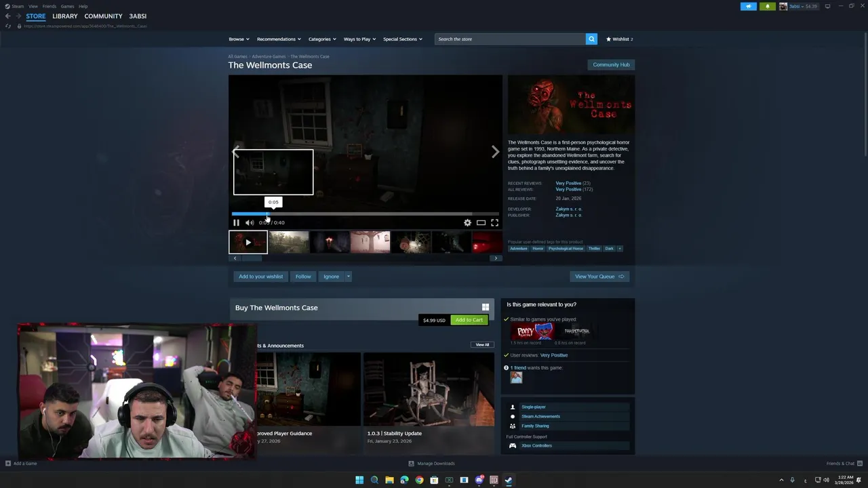Click Add to Cart button
Viewport: 868px width, 488px height.
coord(469,320)
